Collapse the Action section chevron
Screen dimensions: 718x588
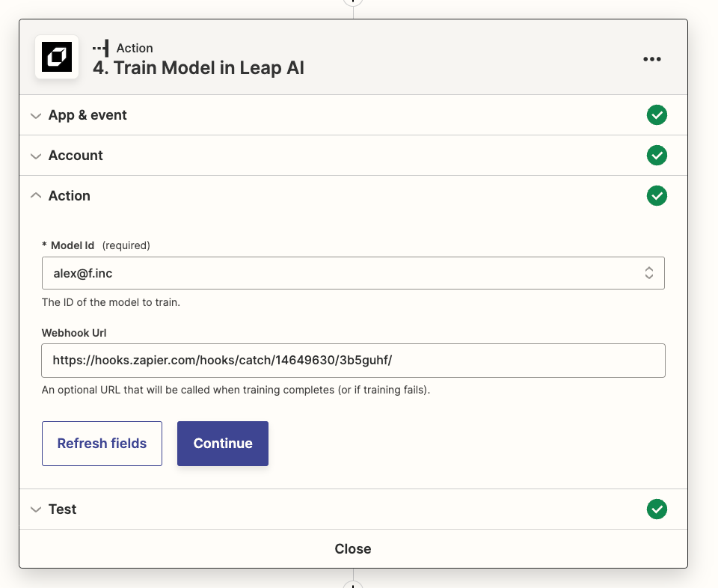[x=35, y=196]
